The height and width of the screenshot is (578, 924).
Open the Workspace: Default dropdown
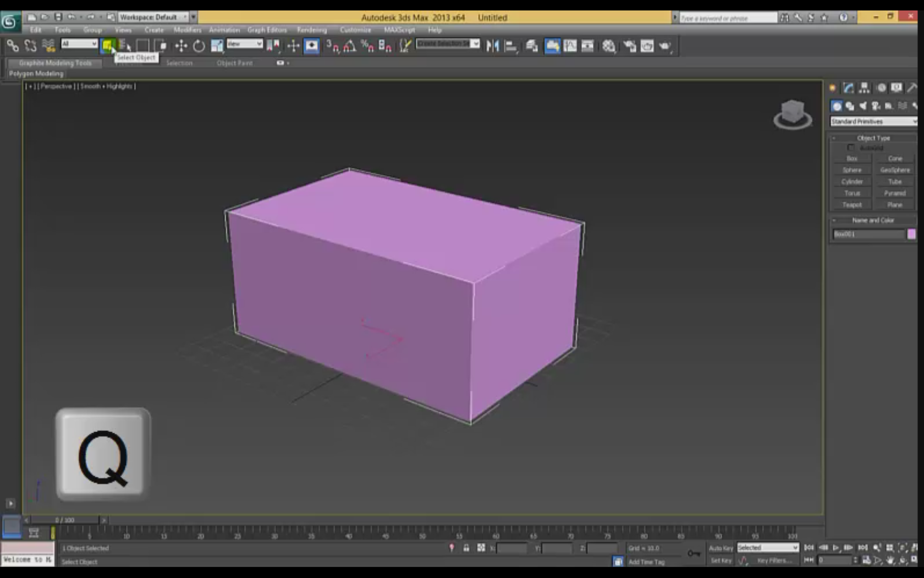(153, 17)
